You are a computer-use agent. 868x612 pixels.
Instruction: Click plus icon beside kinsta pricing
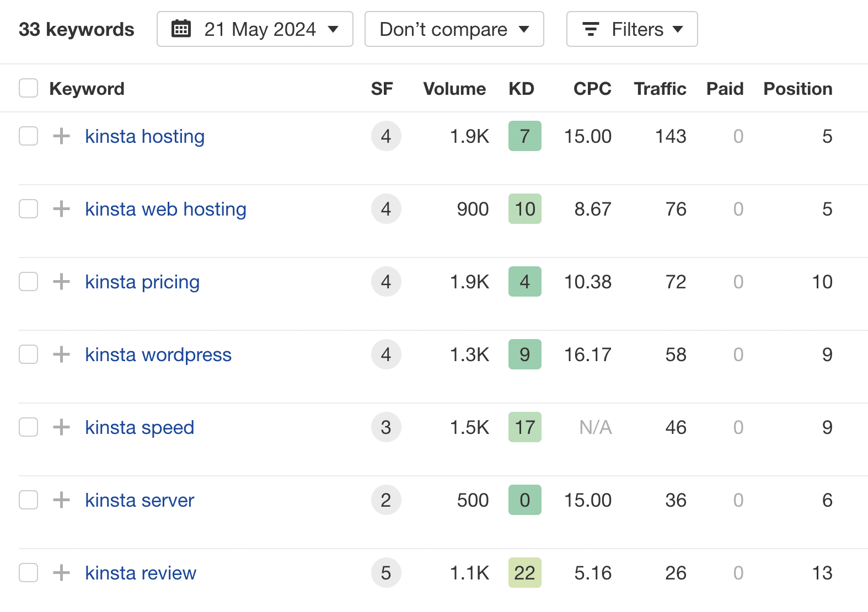pyautogui.click(x=61, y=282)
